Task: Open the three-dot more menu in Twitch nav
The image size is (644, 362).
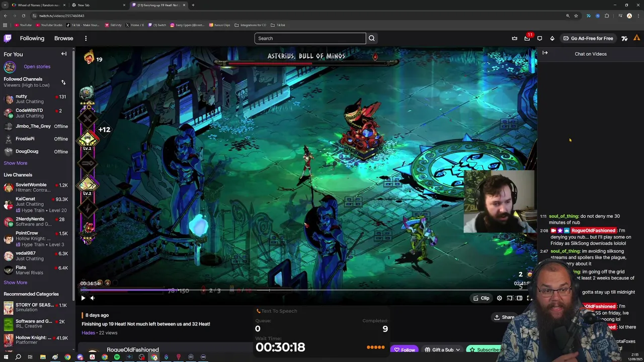Action: tap(86, 38)
